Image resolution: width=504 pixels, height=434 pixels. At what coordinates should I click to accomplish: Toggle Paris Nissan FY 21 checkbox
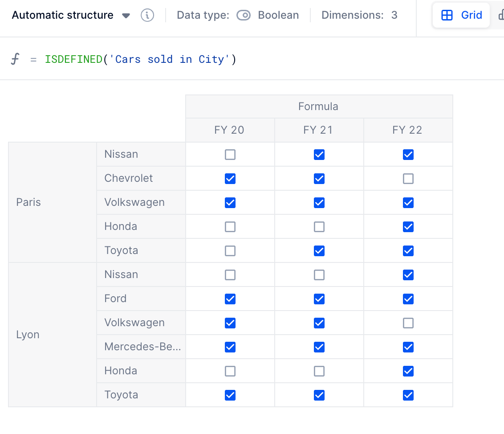(319, 155)
